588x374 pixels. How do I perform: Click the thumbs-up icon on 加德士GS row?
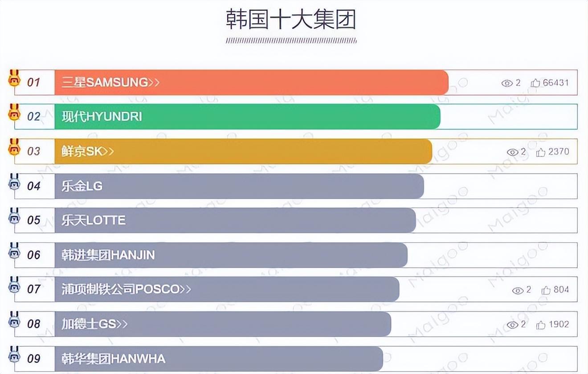point(541,325)
